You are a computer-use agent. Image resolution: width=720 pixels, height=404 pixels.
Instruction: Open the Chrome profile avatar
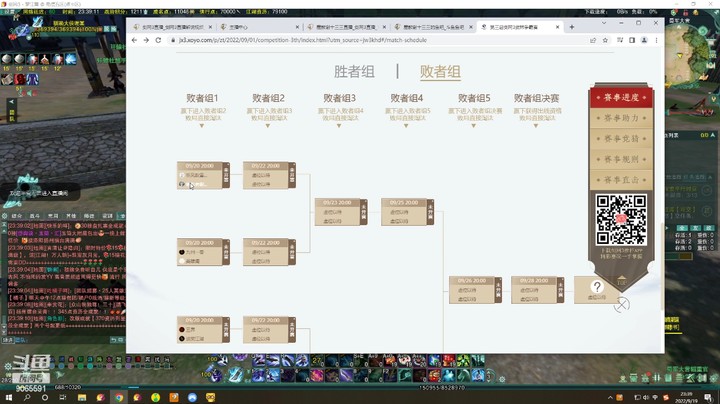pos(644,40)
